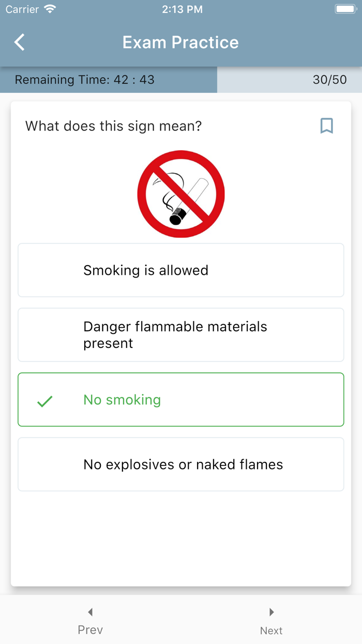
Task: Tap the battery status icon
Action: pyautogui.click(x=345, y=9)
